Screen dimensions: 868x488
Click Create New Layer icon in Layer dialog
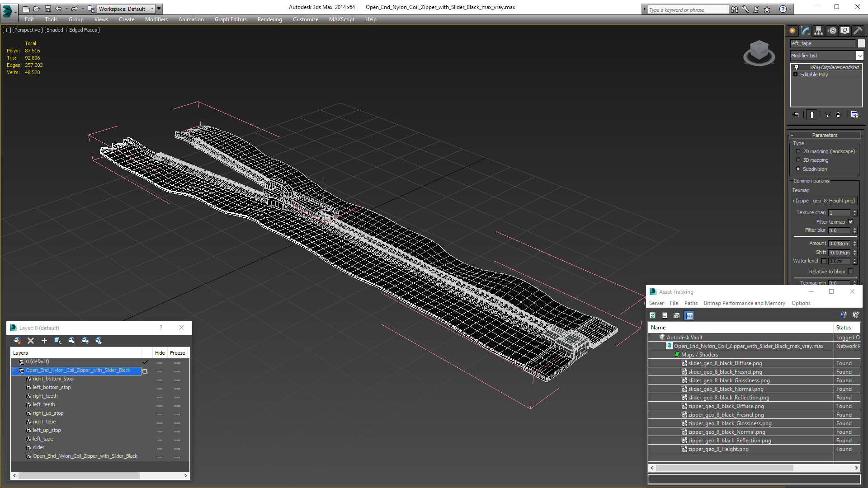tap(17, 341)
